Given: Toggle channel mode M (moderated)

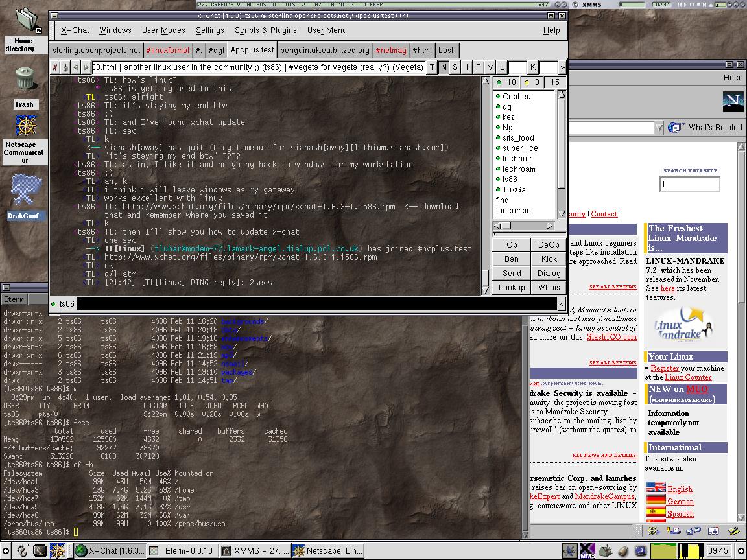Looking at the screenshot, I should (490, 67).
